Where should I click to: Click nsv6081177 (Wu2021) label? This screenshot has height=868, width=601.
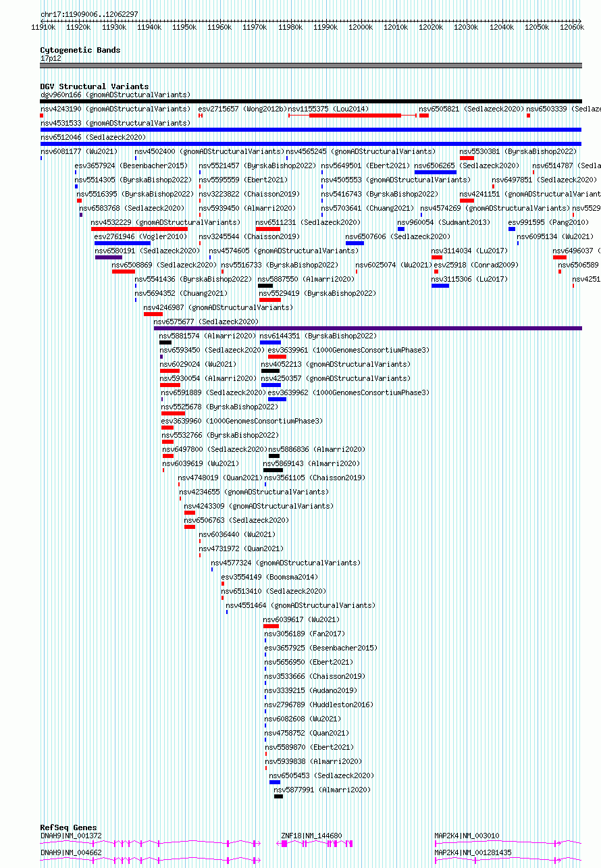pos(79,151)
